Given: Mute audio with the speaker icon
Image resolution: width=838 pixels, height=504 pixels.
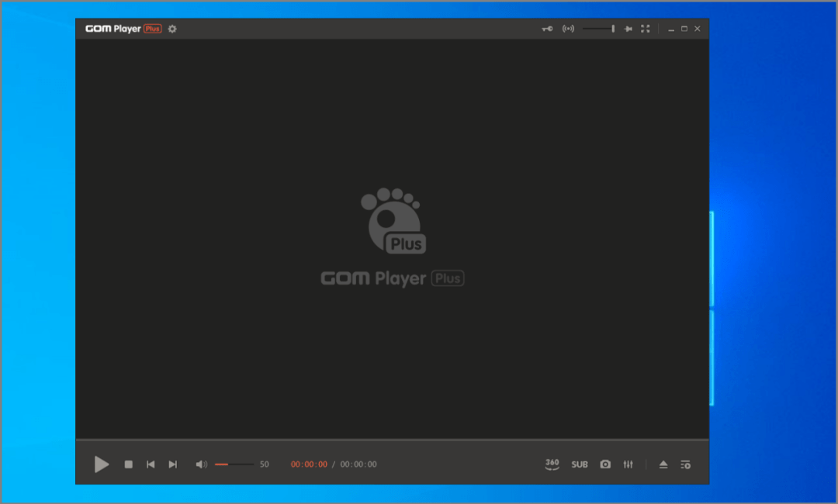Looking at the screenshot, I should tap(201, 464).
